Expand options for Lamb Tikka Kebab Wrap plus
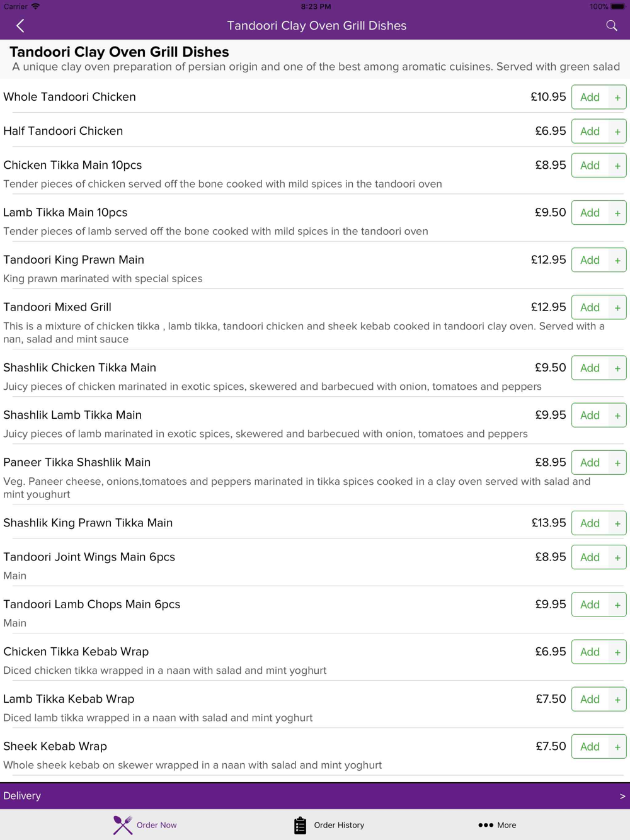The height and width of the screenshot is (840, 630). (x=617, y=700)
